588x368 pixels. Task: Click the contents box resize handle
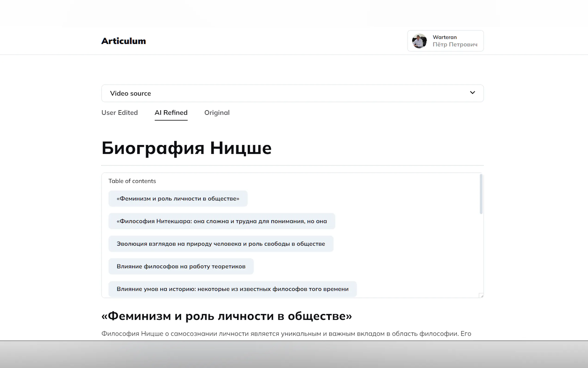click(x=482, y=296)
